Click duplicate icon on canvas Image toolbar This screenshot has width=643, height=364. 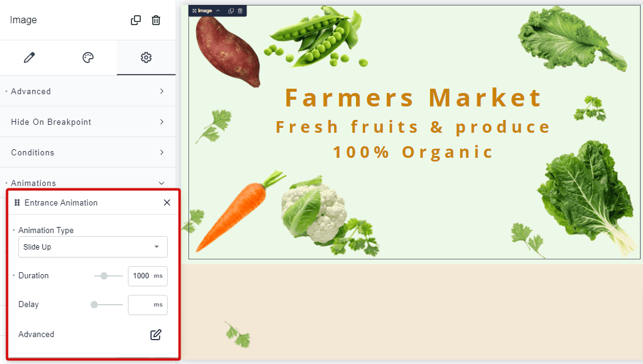231,10
